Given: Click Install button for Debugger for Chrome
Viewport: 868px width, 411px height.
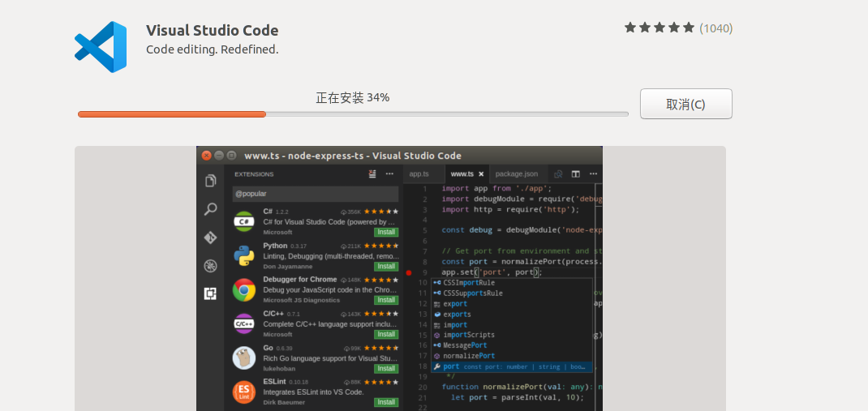Looking at the screenshot, I should coord(386,301).
